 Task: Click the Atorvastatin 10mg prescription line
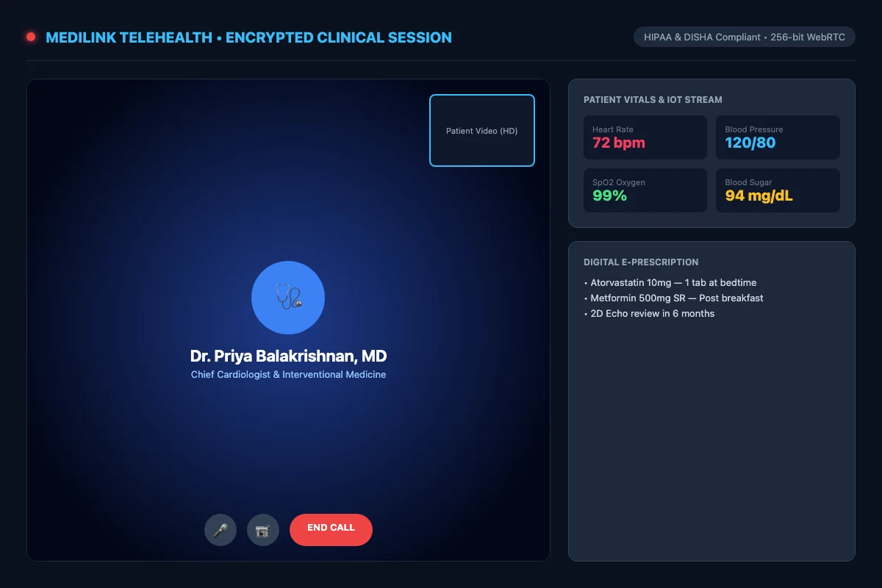(x=670, y=282)
